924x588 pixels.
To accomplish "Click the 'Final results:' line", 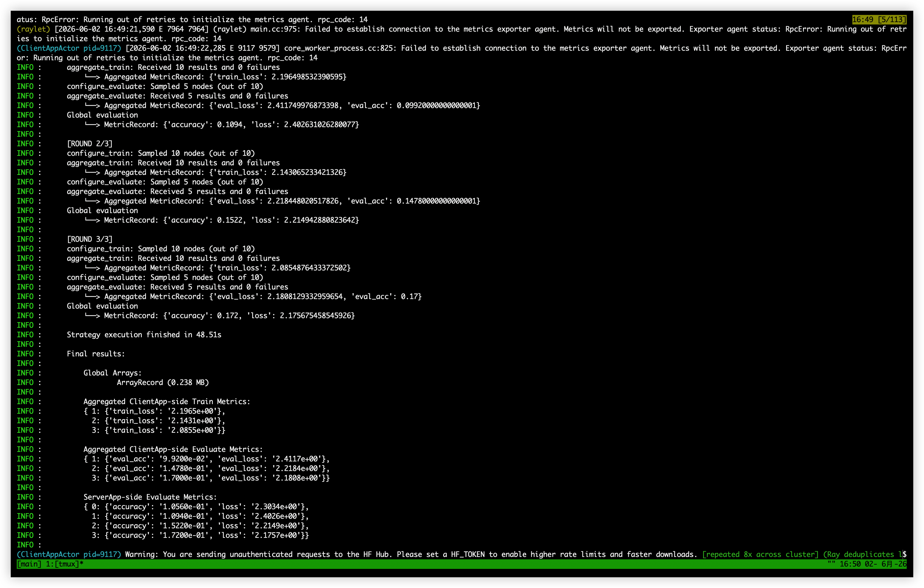I will [96, 354].
